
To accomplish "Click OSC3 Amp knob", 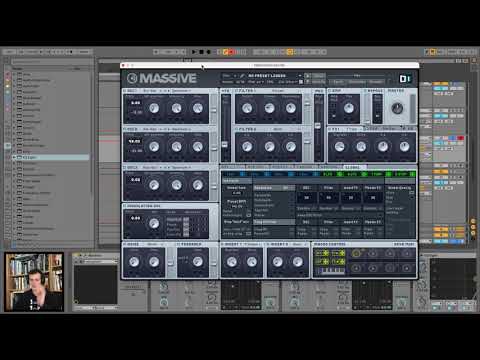I will point(198,185).
